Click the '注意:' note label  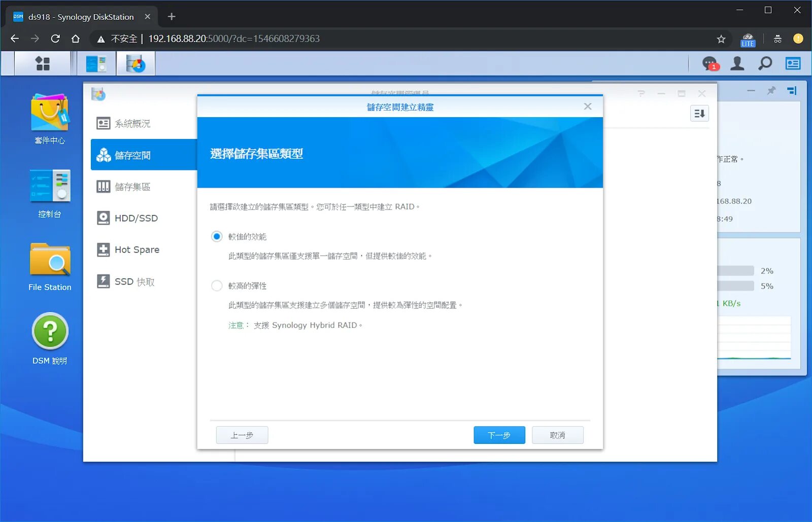click(x=239, y=325)
